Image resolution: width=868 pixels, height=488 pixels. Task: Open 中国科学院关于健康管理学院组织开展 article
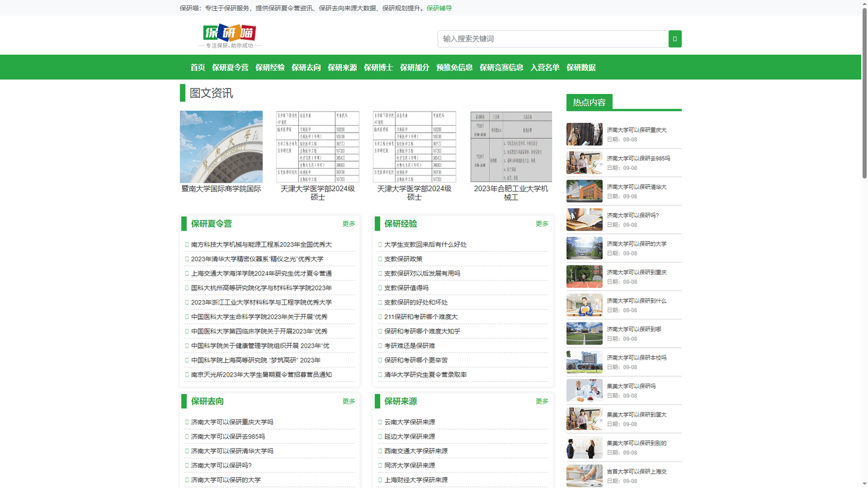coord(260,346)
